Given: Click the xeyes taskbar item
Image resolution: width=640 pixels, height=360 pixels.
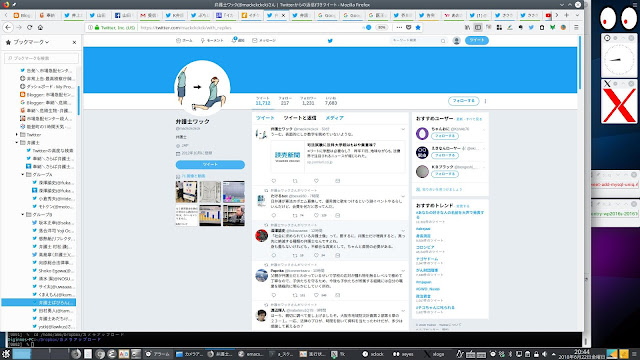Looking at the screenshot, I should click(403, 354).
